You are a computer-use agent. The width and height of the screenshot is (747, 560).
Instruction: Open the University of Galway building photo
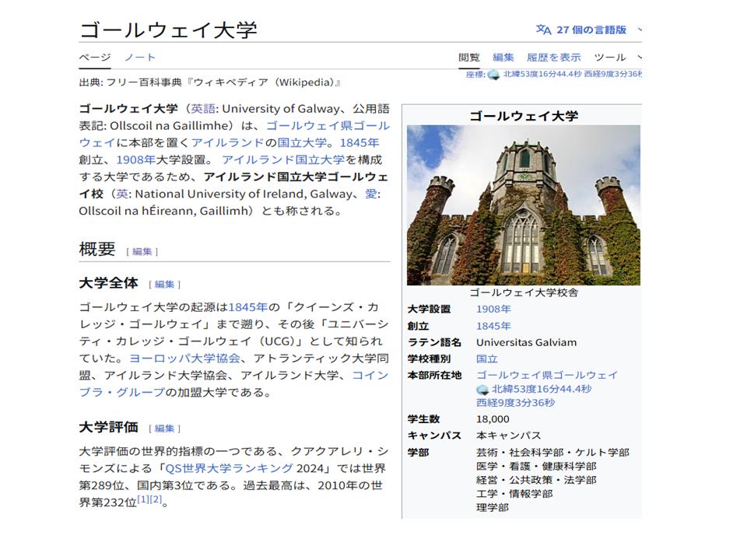point(523,205)
